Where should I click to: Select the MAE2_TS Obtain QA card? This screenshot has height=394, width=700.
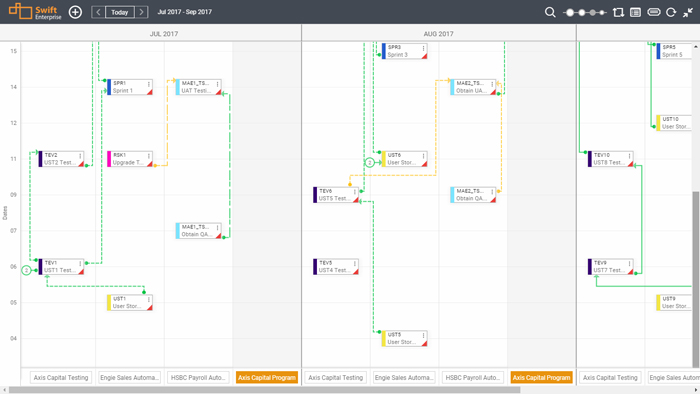473,195
